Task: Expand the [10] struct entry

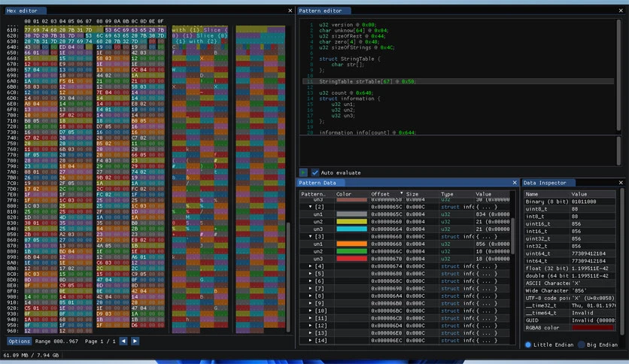Action: (x=310, y=311)
